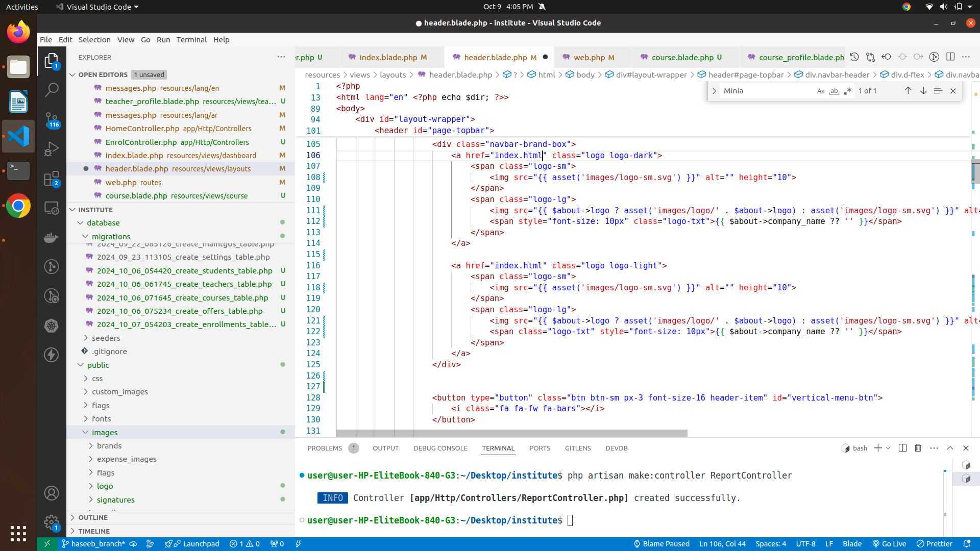Open the Docker view in activity bar

[x=52, y=237]
